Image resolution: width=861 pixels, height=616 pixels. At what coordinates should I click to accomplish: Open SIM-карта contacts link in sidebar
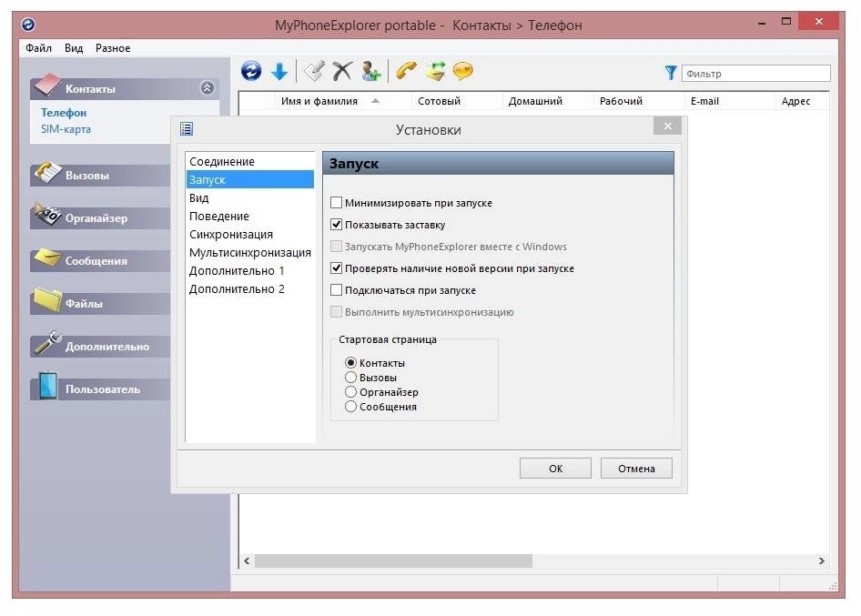tap(66, 129)
